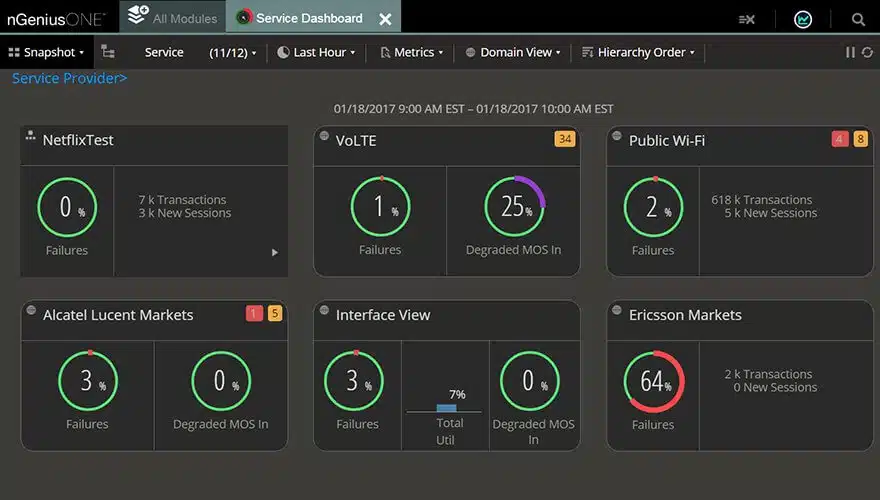Click the Service Provider> breadcrumb link
The image size is (880, 500).
[70, 78]
